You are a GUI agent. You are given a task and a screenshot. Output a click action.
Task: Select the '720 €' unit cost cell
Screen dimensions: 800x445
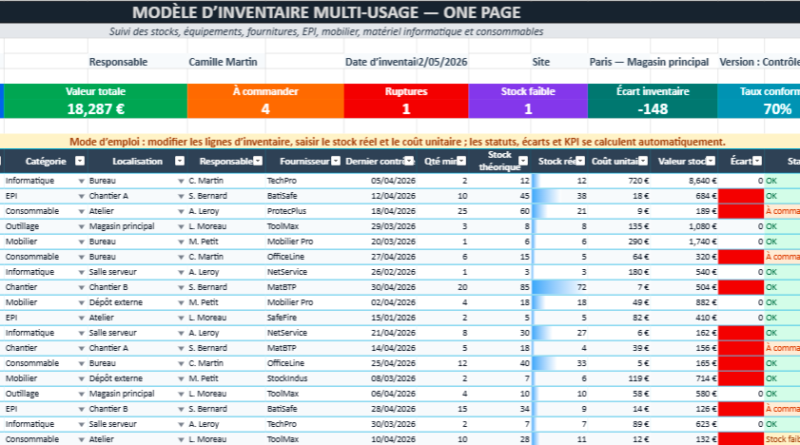click(619, 181)
